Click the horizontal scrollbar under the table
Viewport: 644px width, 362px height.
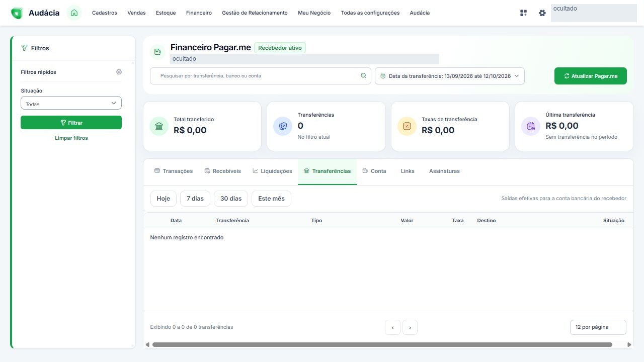point(382,345)
